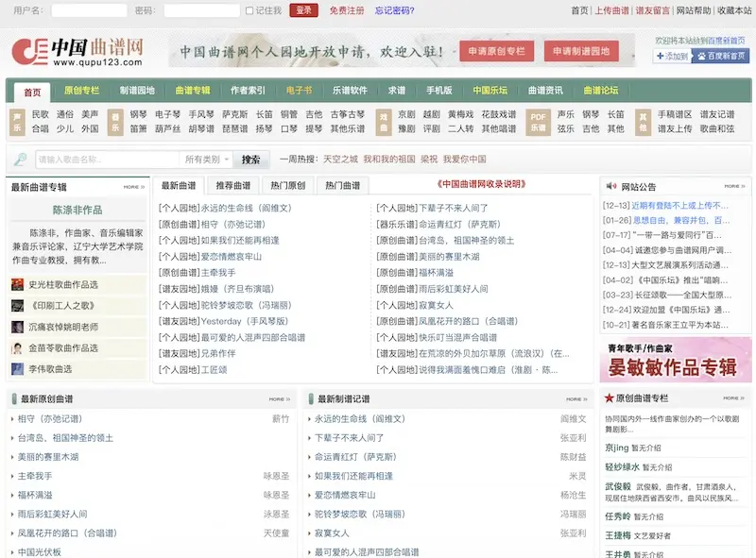Switch to the 热门原创 tab
The image size is (756, 558).
(x=288, y=185)
